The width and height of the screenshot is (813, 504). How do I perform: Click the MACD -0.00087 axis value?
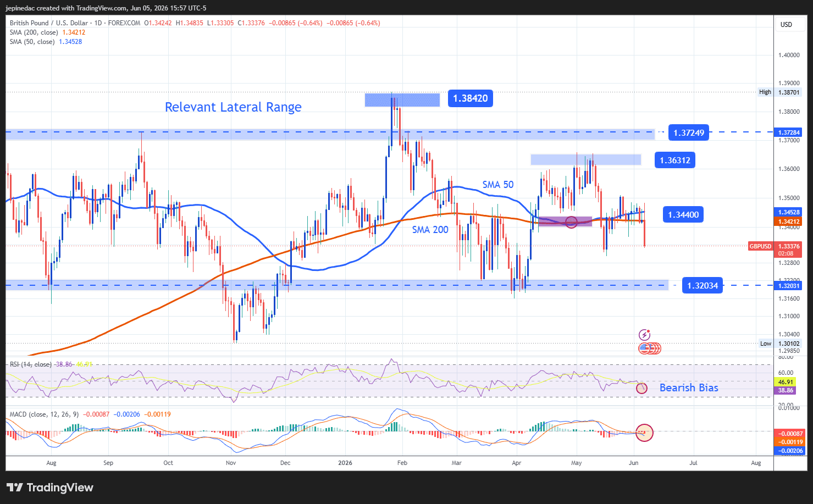click(x=789, y=434)
